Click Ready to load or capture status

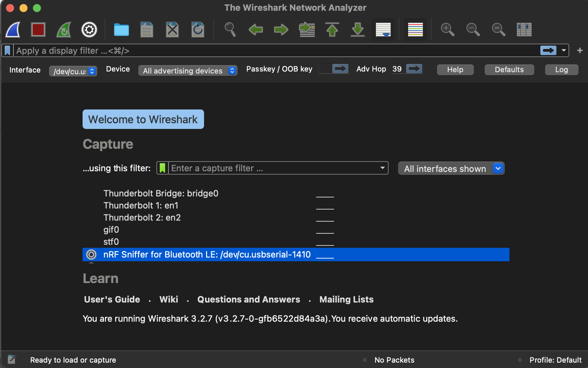[x=73, y=360]
